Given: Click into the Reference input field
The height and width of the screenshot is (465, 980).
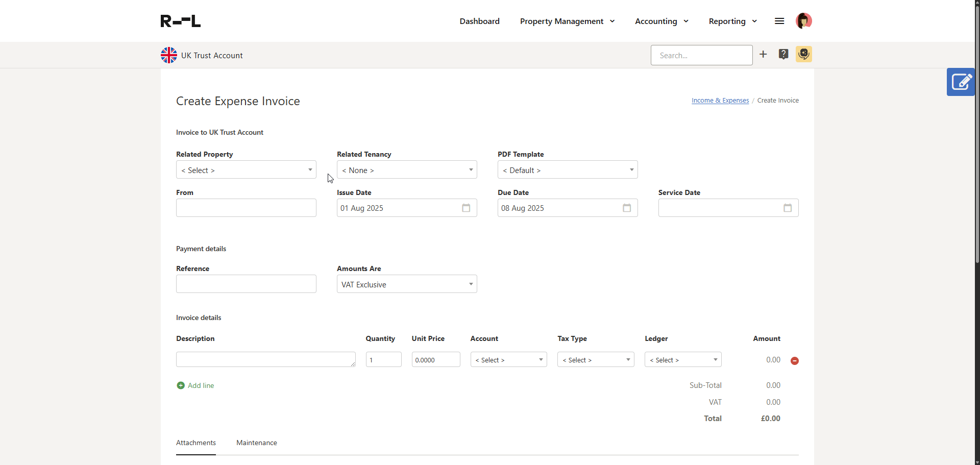Looking at the screenshot, I should [246, 284].
